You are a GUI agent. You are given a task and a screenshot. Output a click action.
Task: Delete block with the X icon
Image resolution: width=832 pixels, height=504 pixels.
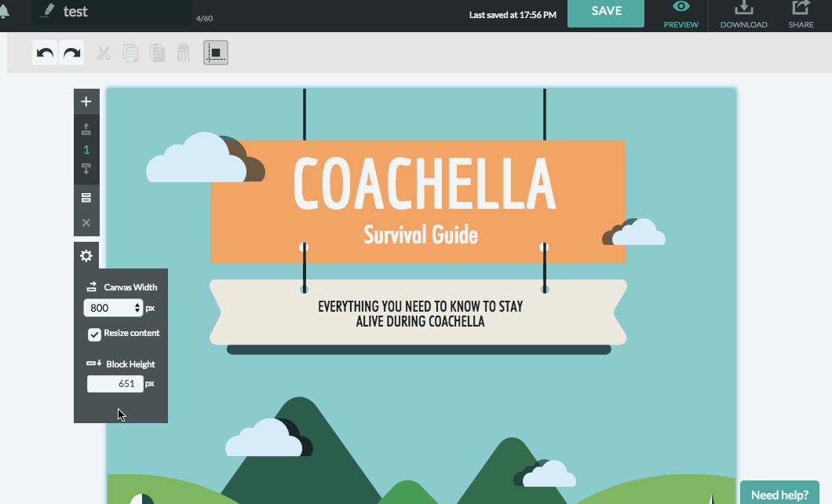[x=86, y=223]
